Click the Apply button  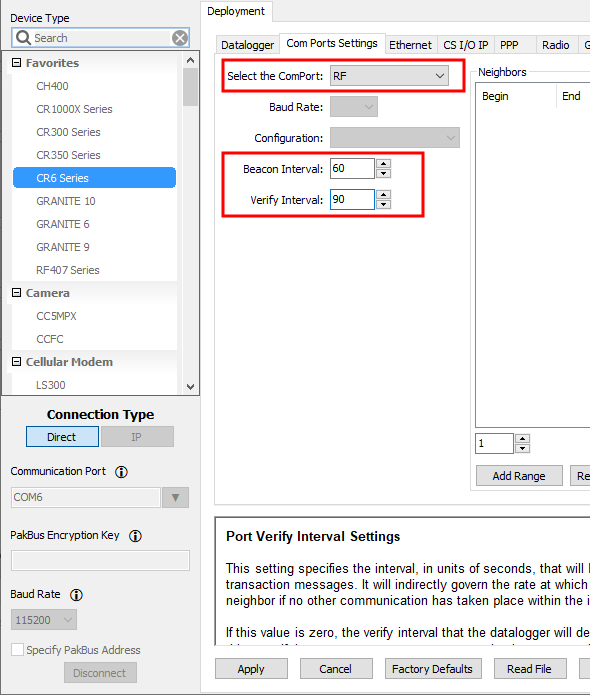tap(251, 668)
